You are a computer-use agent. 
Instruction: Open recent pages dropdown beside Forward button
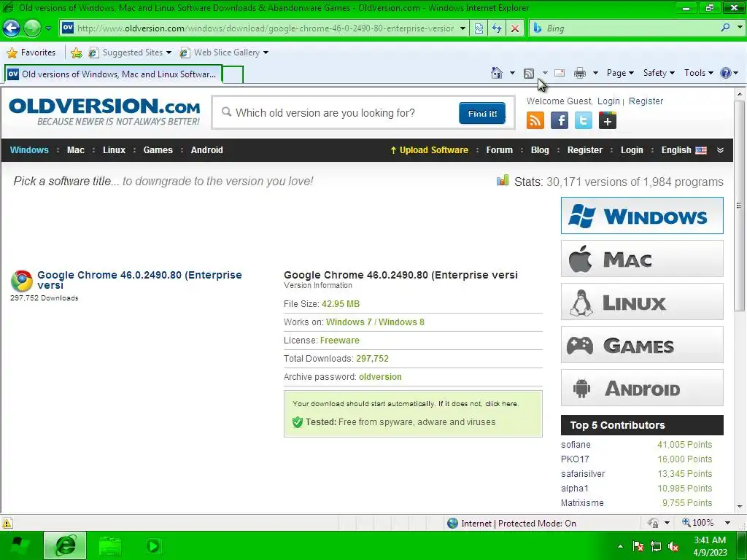click(x=48, y=28)
